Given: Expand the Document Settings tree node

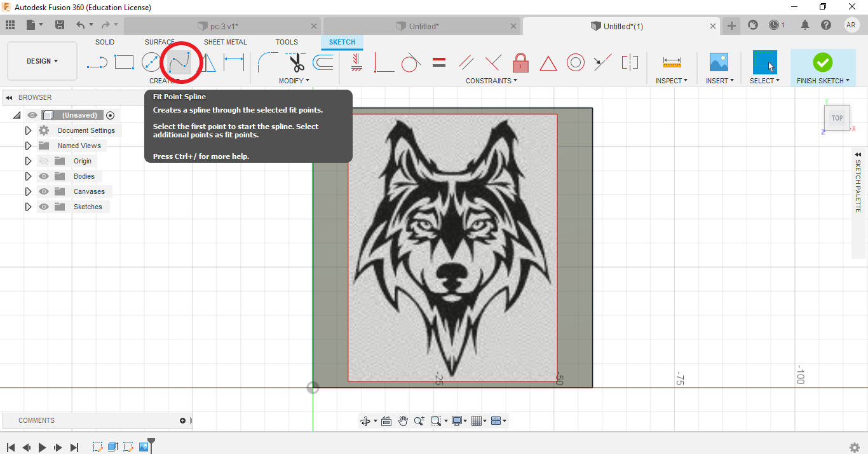Looking at the screenshot, I should 28,130.
